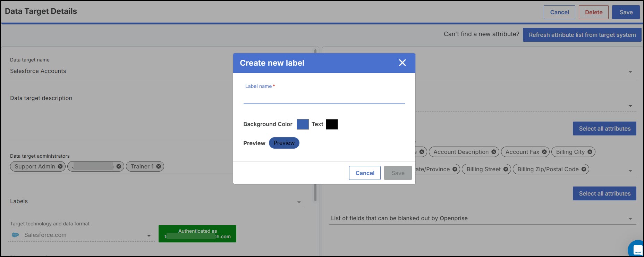The image size is (644, 257).
Task: Remove the Account Description attribute chip
Action: (494, 152)
